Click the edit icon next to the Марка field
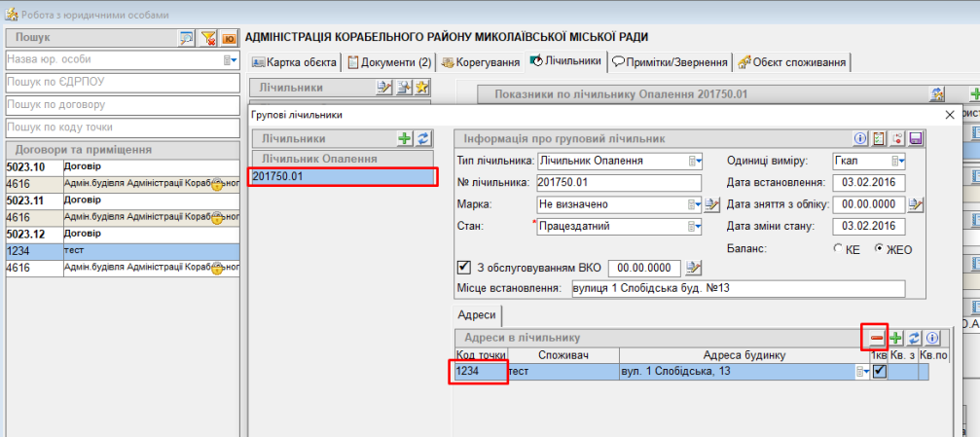Screen dimensions: 980x437 (711, 204)
